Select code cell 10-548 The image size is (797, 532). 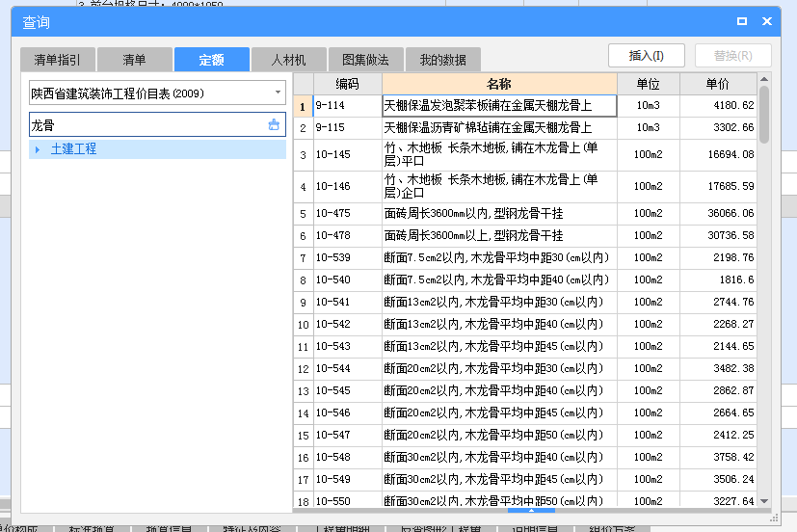(348, 458)
